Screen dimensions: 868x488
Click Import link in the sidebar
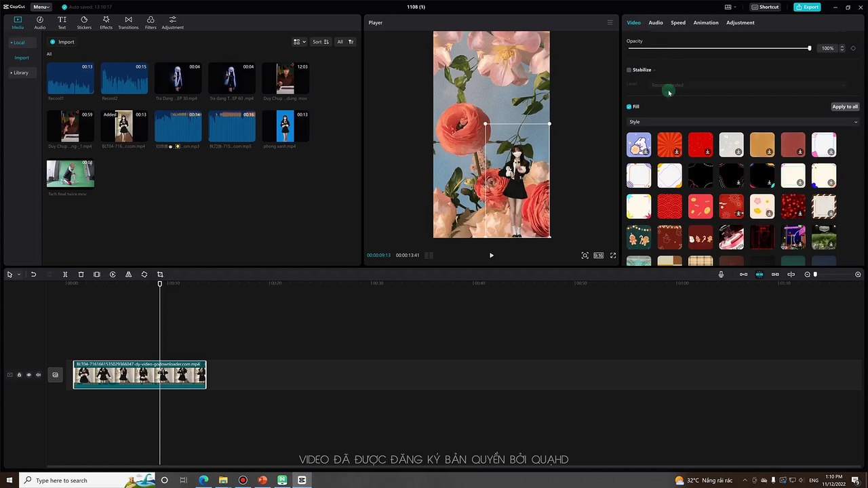(x=22, y=58)
